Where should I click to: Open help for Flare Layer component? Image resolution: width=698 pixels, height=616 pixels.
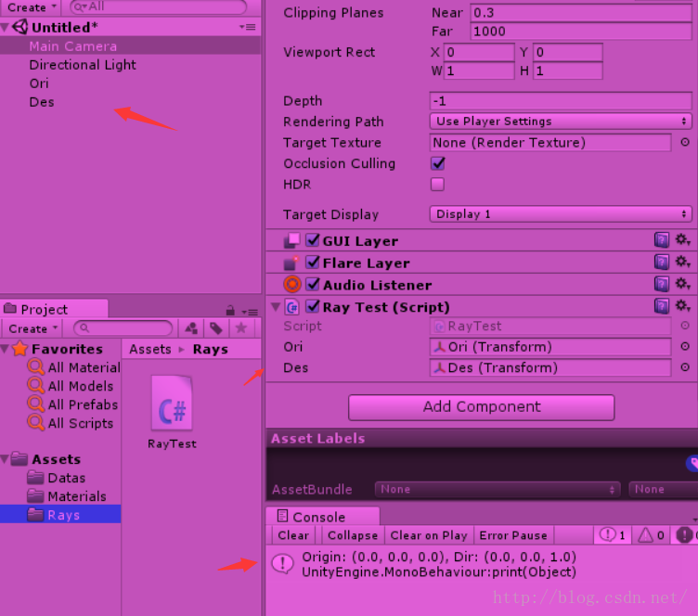[x=661, y=262]
